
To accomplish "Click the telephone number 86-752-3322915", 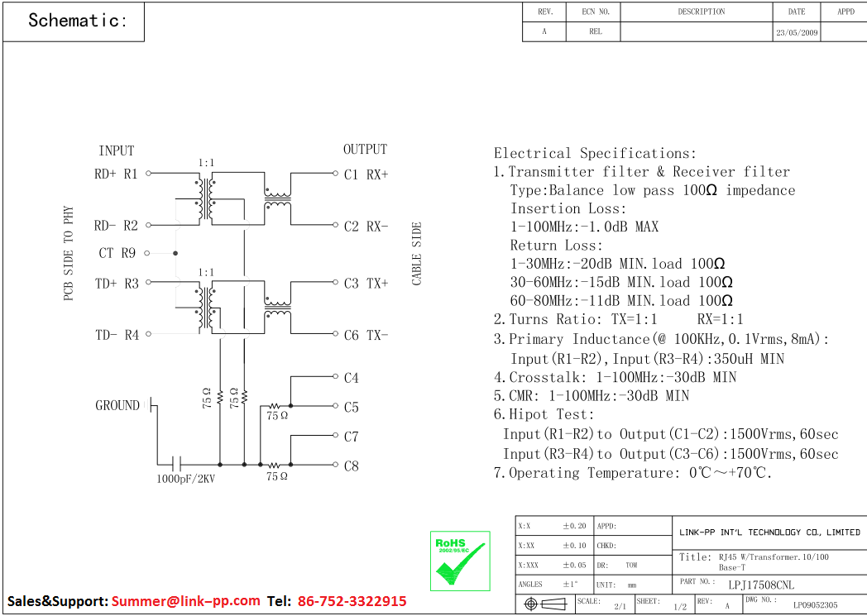I will tap(352, 601).
